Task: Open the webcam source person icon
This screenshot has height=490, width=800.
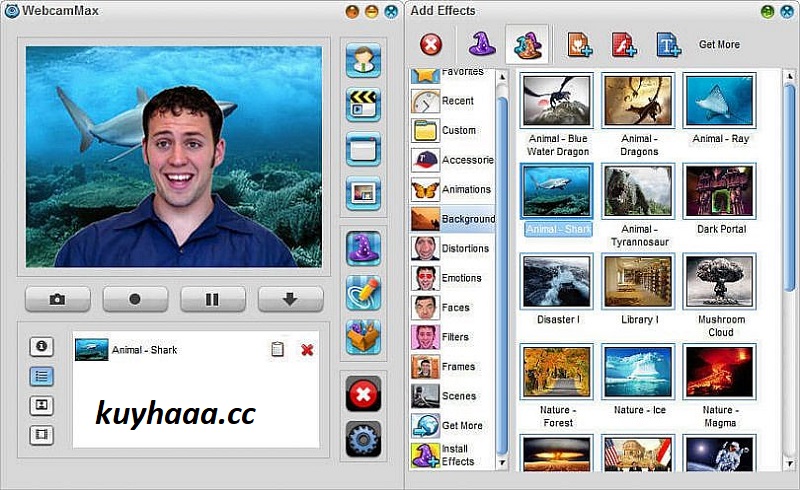Action: tap(363, 60)
